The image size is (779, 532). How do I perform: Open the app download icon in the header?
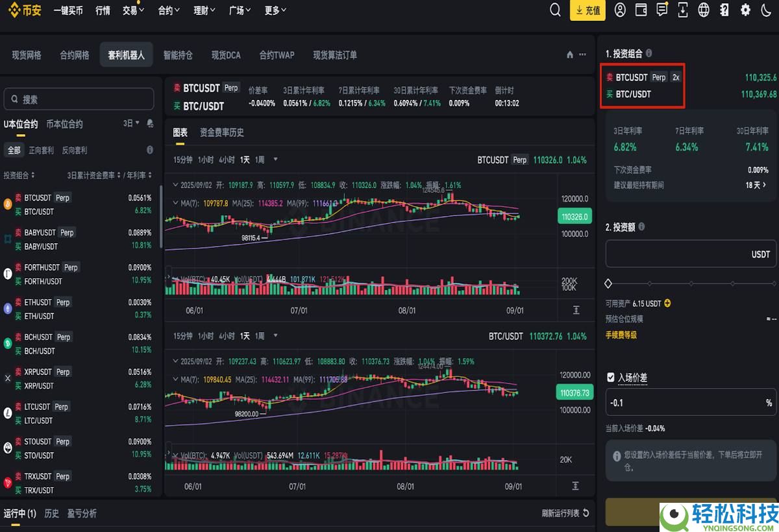coord(682,10)
